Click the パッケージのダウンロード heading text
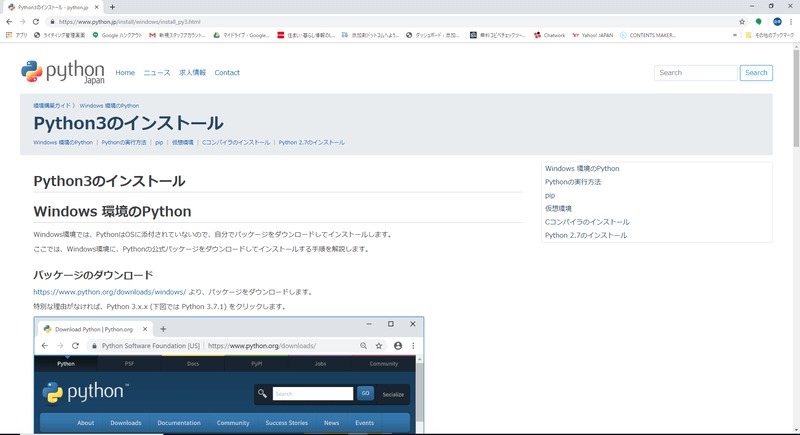800x435 pixels. coord(93,275)
